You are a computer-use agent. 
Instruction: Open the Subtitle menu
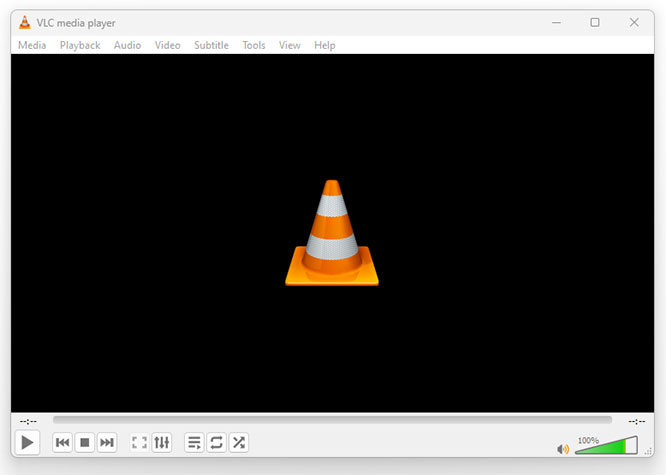[x=211, y=45]
